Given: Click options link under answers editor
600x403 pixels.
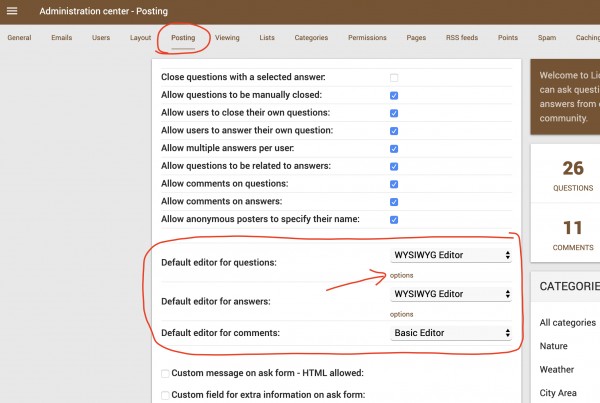Looking at the screenshot, I should point(402,314).
